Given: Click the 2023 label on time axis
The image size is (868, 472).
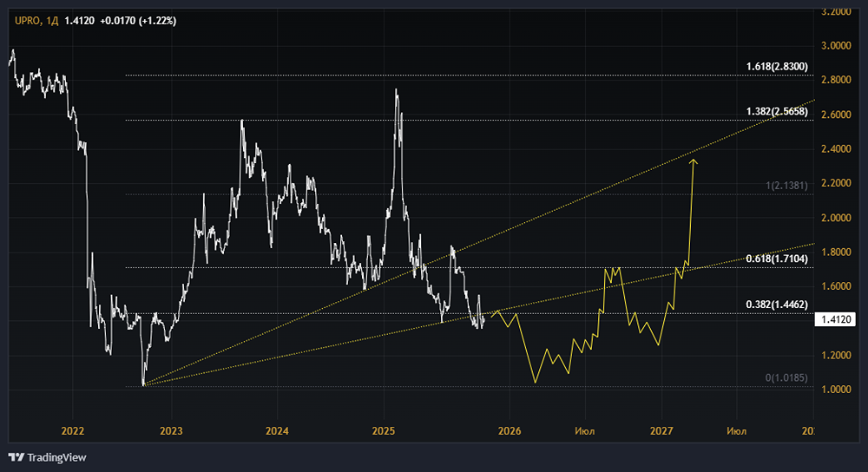Looking at the screenshot, I should [171, 431].
